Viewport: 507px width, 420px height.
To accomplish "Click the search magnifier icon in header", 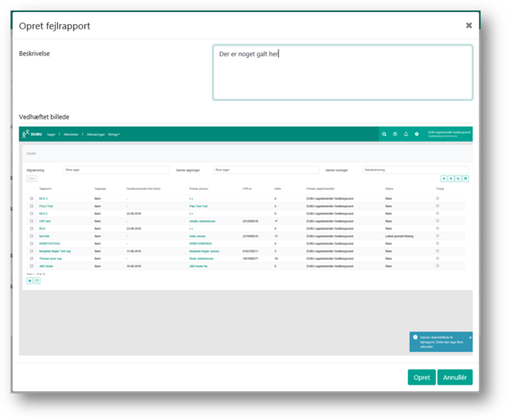I will (385, 134).
